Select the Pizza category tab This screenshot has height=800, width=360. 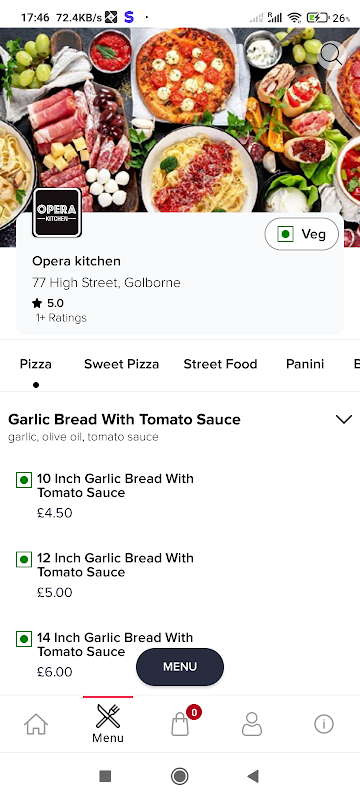click(x=36, y=364)
